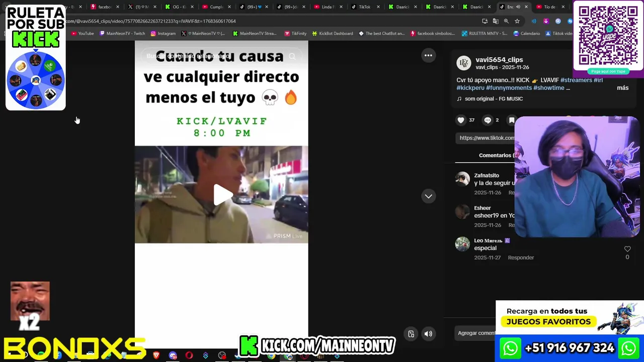Mute the video with the speaker button

coord(428,333)
